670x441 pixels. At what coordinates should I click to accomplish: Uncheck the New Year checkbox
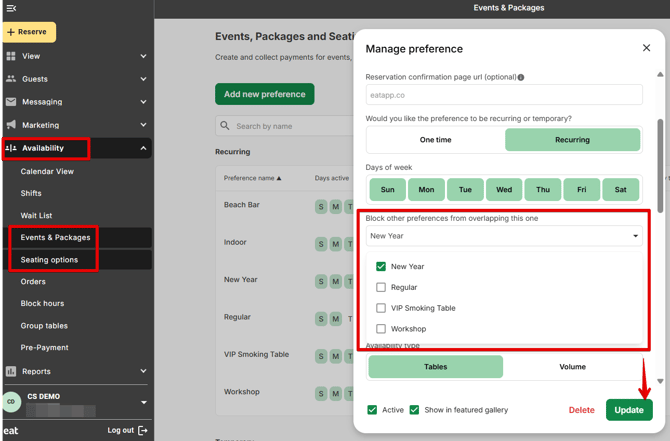tap(381, 267)
